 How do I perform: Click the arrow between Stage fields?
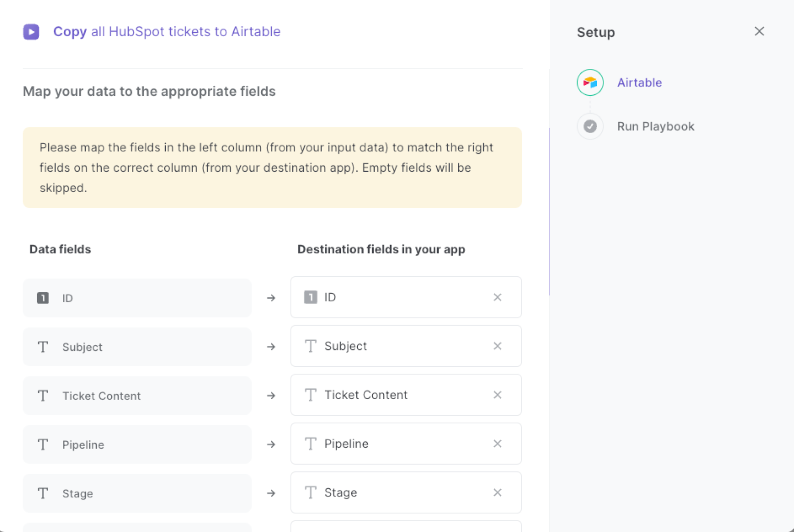(x=271, y=493)
